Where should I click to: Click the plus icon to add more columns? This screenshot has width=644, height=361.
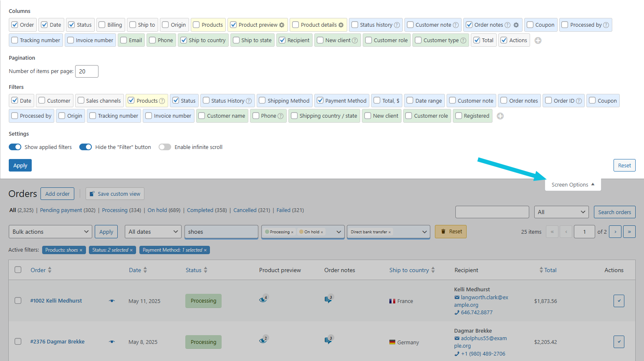click(x=538, y=40)
